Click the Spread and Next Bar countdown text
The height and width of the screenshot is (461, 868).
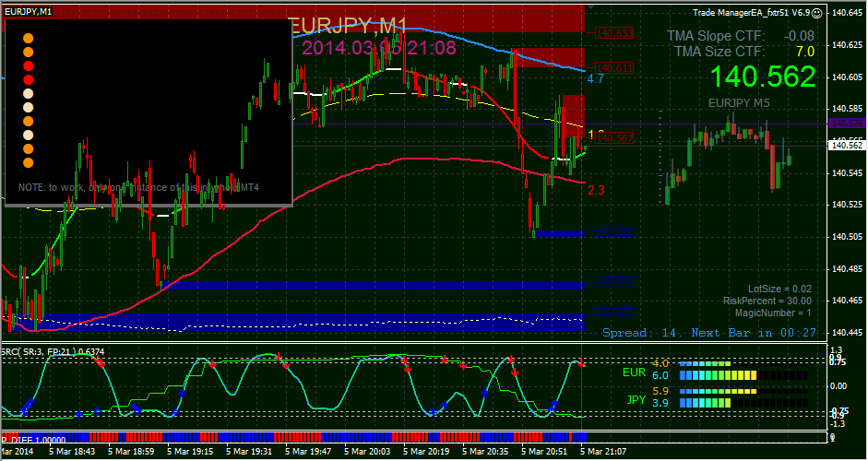(x=709, y=333)
